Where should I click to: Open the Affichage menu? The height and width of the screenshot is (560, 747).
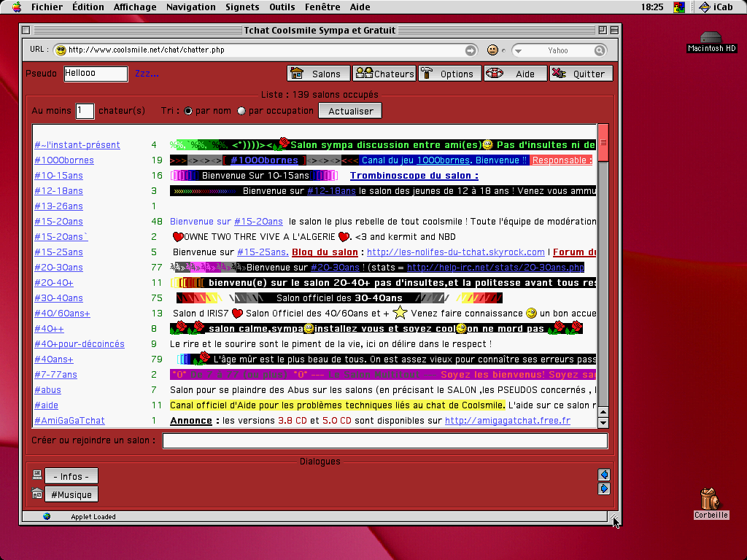135,7
